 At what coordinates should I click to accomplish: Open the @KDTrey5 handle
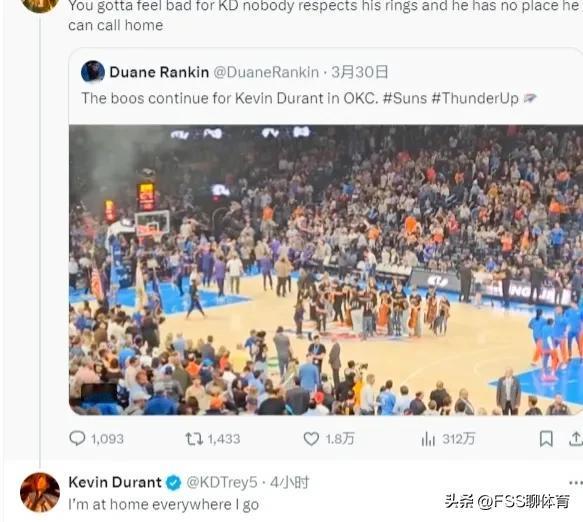click(x=222, y=483)
